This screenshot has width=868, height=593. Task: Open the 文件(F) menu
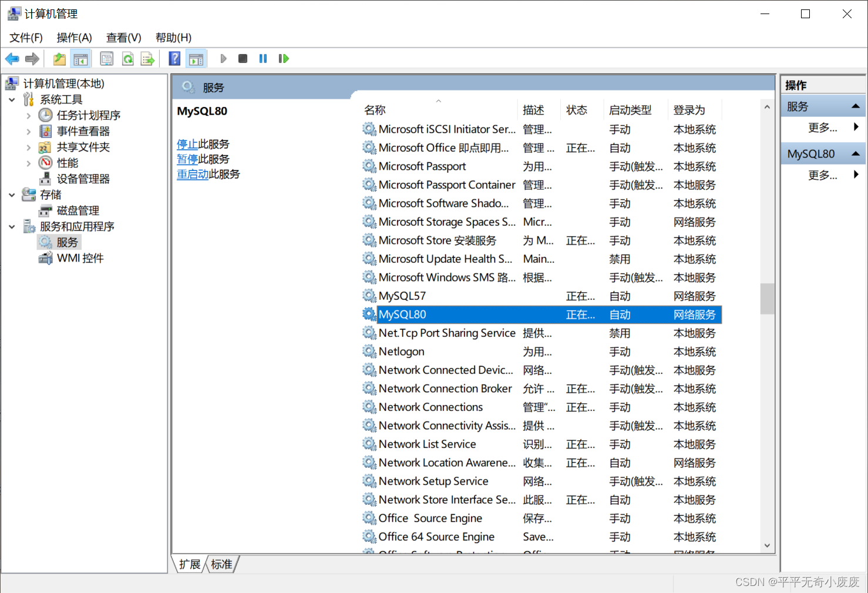point(26,38)
